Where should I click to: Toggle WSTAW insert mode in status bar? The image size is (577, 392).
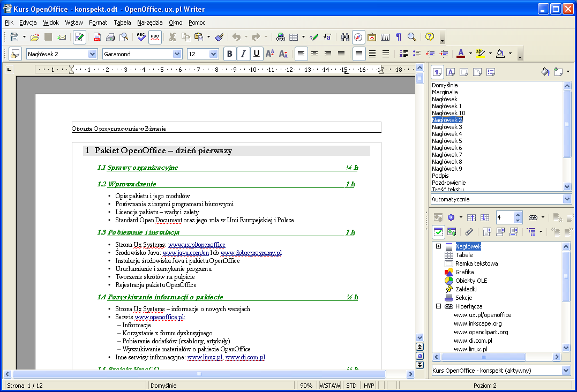point(329,386)
